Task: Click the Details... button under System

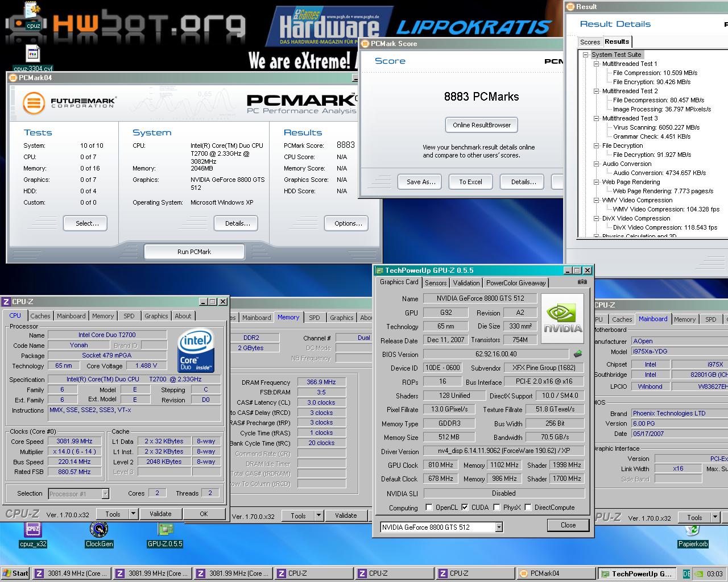Action: [x=237, y=223]
